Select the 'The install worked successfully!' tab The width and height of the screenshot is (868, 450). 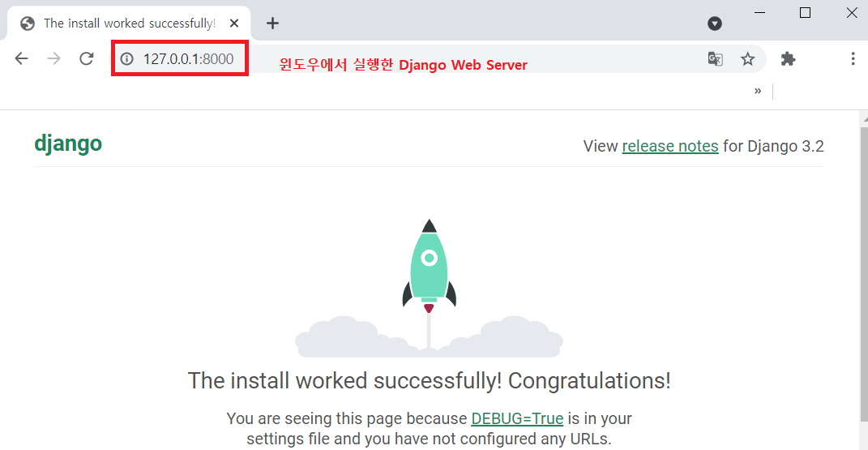tap(129, 24)
